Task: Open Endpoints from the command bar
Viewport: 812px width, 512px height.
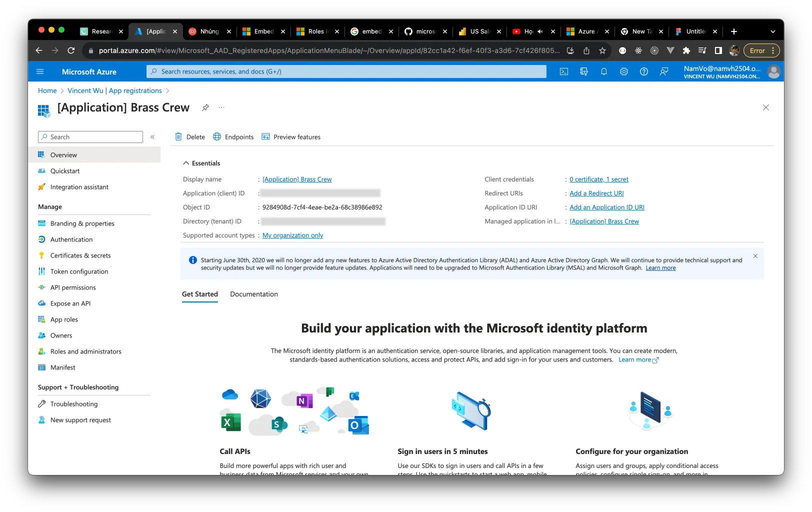Action: click(233, 136)
